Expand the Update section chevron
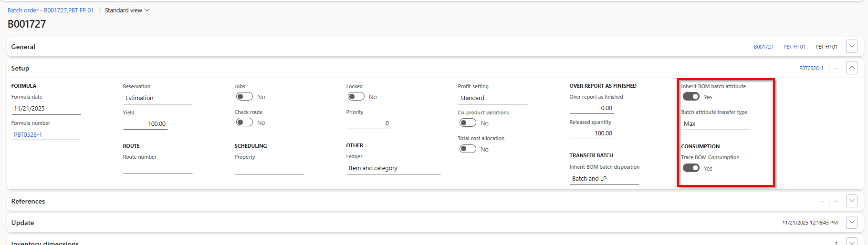Viewport: 868px width, 245px height. 852,223
